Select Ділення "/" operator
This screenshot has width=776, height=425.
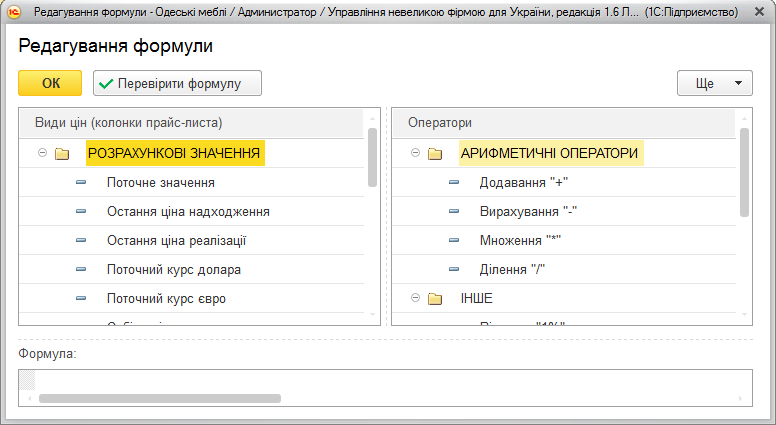(564, 269)
